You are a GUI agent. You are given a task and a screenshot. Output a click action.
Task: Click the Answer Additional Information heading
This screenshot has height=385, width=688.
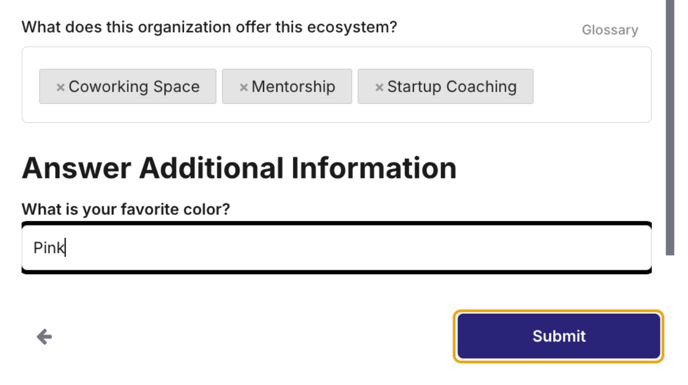click(239, 168)
